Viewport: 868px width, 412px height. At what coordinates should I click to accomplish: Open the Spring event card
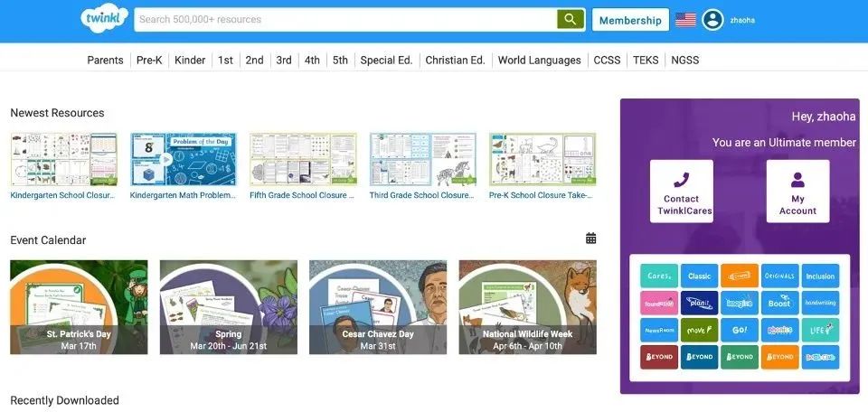pyautogui.click(x=229, y=307)
